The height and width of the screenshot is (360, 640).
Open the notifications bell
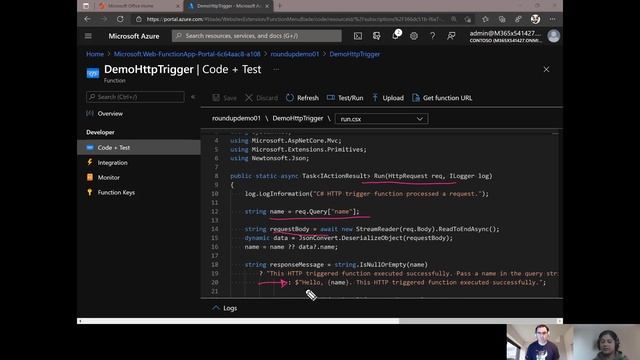395,36
